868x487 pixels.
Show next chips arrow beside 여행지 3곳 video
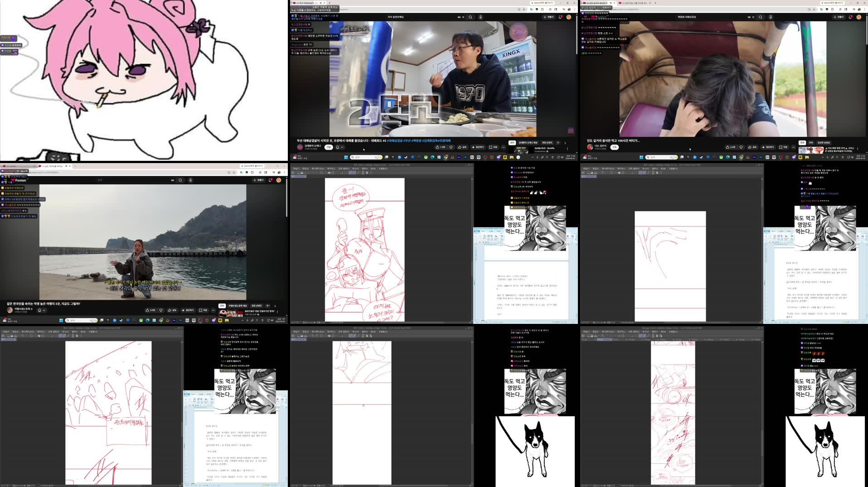(275, 306)
